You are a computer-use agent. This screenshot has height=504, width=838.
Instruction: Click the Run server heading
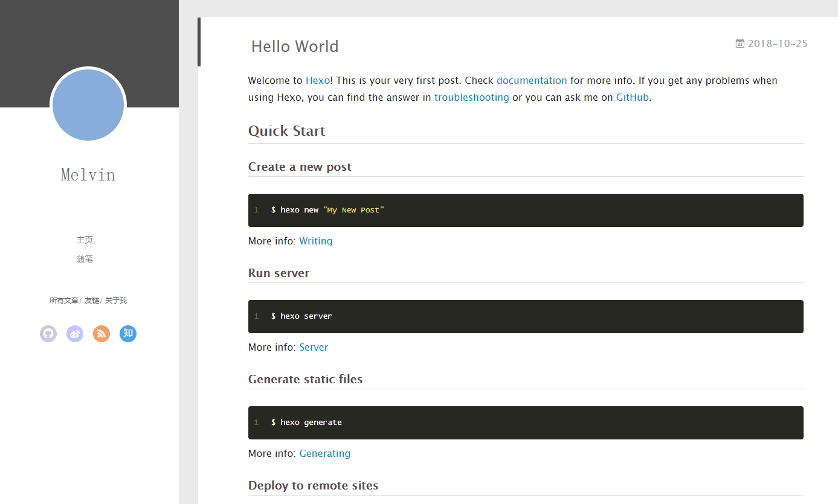point(279,273)
